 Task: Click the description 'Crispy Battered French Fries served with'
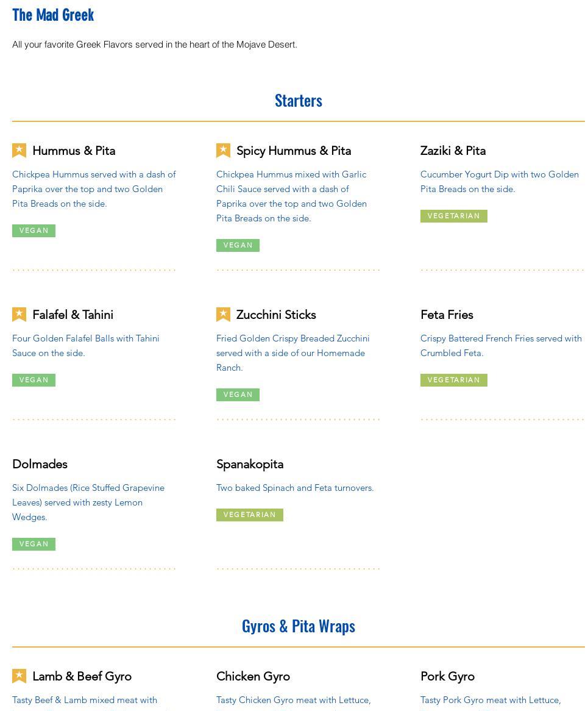[x=501, y=338]
